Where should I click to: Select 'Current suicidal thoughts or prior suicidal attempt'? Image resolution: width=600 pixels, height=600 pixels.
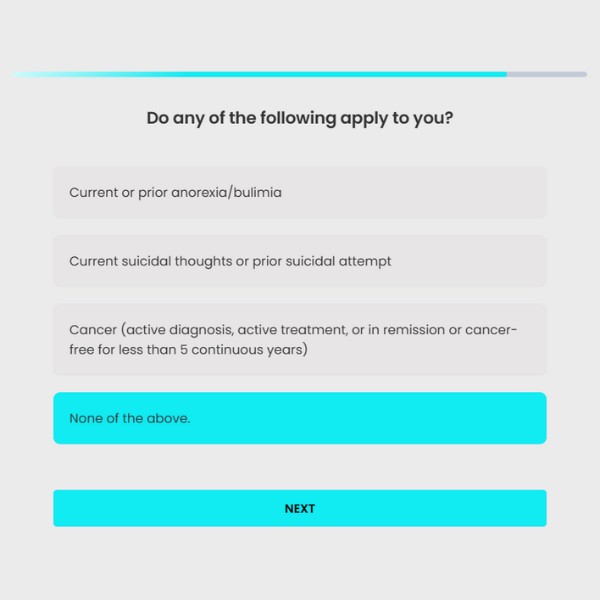point(300,261)
